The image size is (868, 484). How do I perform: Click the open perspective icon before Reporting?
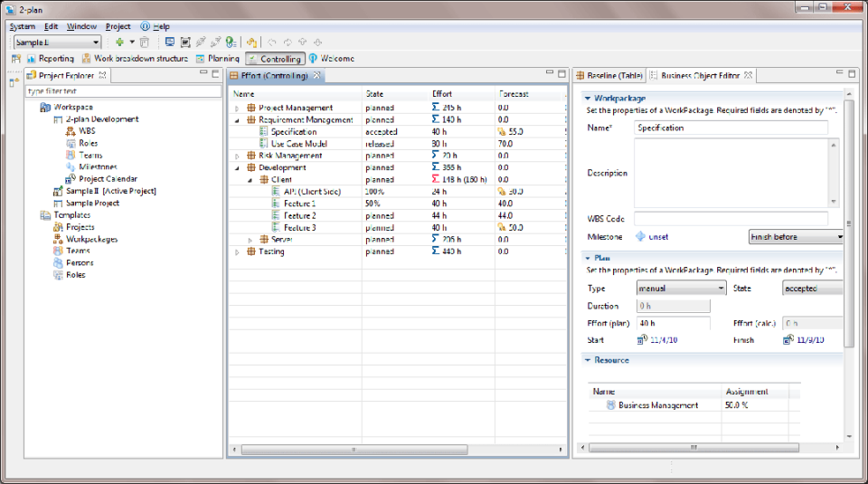[x=16, y=59]
